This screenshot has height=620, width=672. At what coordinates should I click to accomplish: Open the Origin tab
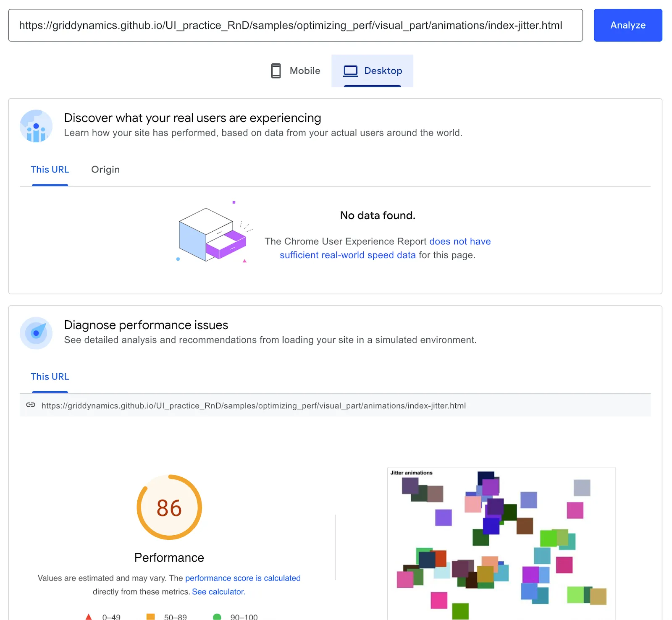105,170
